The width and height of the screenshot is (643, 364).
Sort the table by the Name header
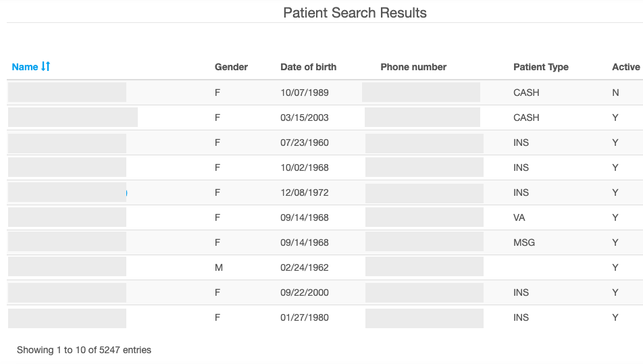25,67
